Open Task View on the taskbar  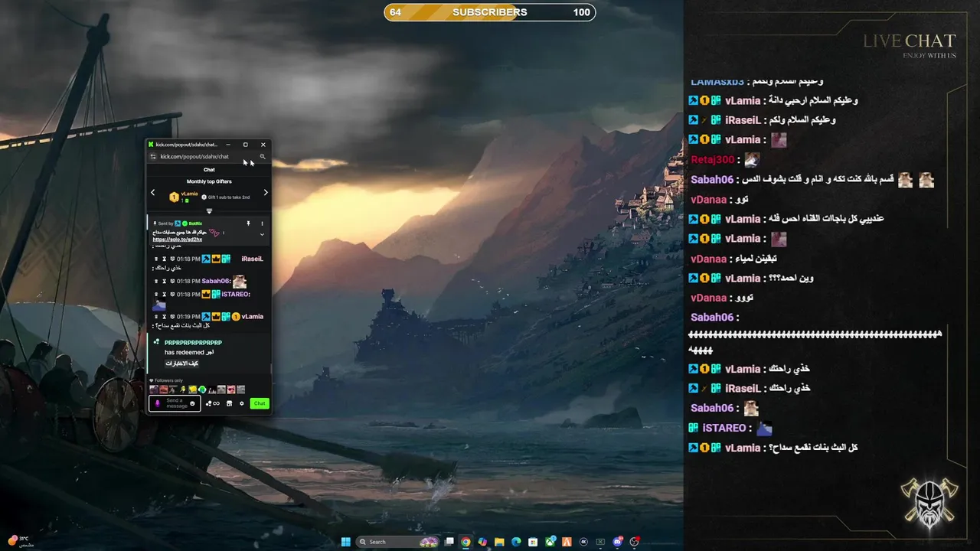pyautogui.click(x=449, y=542)
